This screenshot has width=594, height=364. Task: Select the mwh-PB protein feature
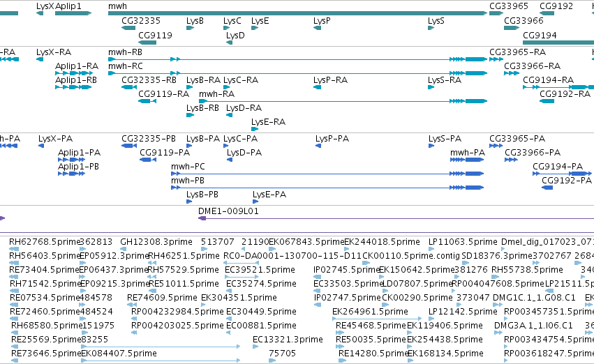327,188
